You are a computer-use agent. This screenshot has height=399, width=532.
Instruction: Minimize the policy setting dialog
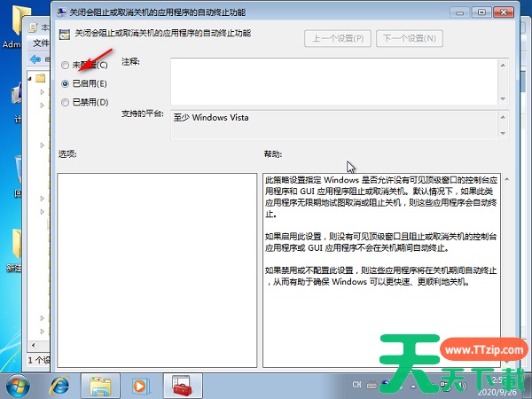[460, 12]
